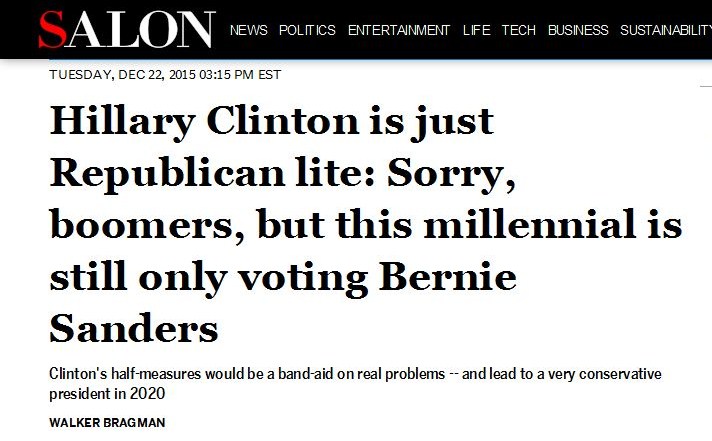Navigate to the Tech section

tap(518, 30)
